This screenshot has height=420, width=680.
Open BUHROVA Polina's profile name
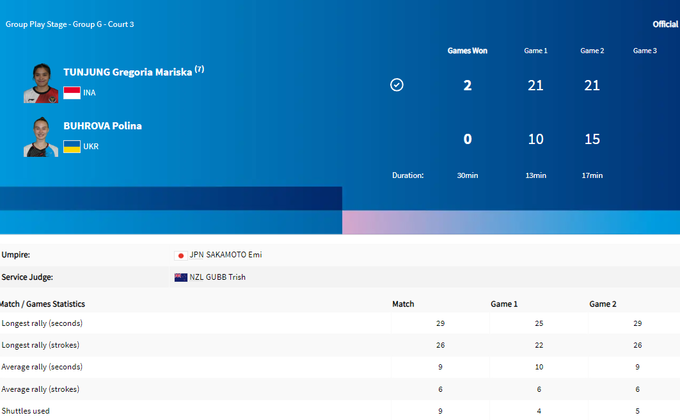(103, 126)
